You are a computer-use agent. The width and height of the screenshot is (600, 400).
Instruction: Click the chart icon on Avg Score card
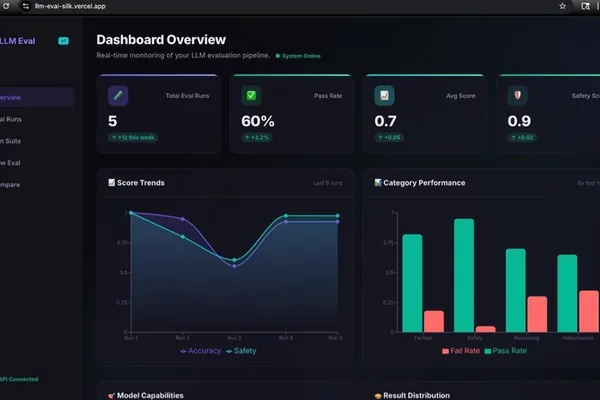pos(384,96)
